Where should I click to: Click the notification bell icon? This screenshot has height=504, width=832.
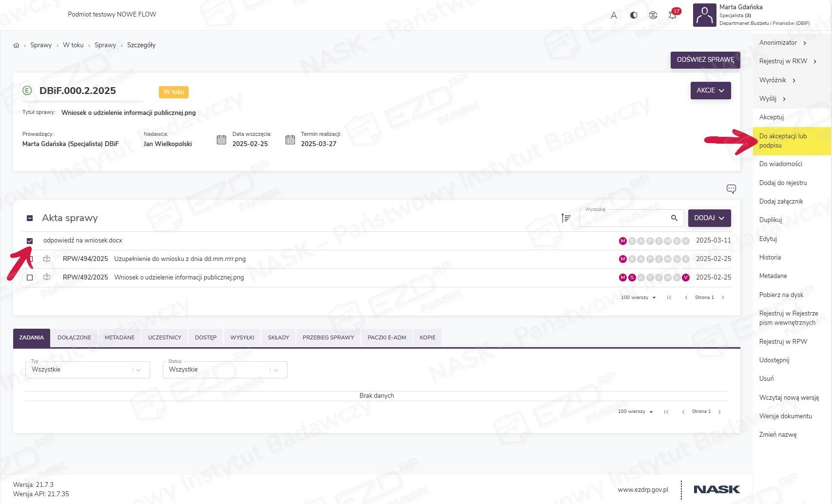pyautogui.click(x=672, y=15)
